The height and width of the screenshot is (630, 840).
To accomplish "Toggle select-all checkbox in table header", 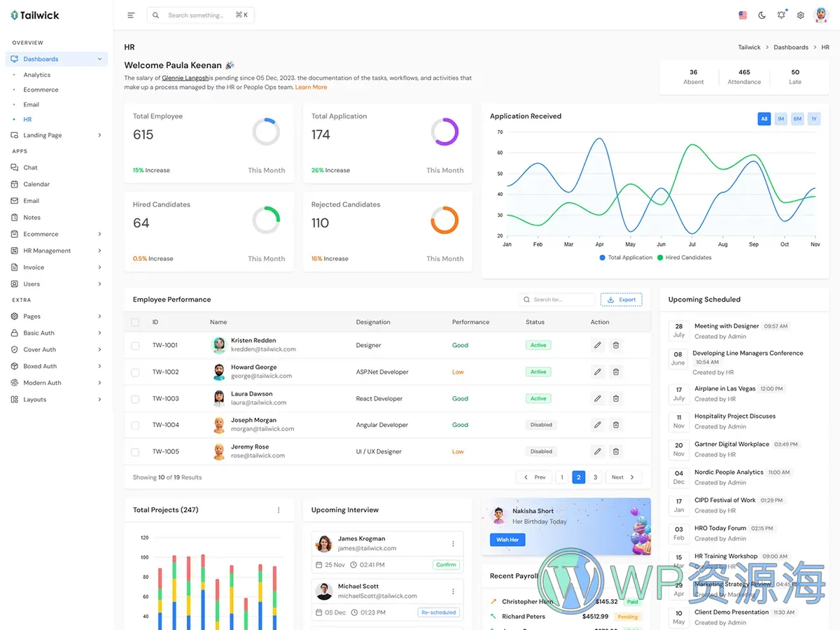I will coord(135,322).
